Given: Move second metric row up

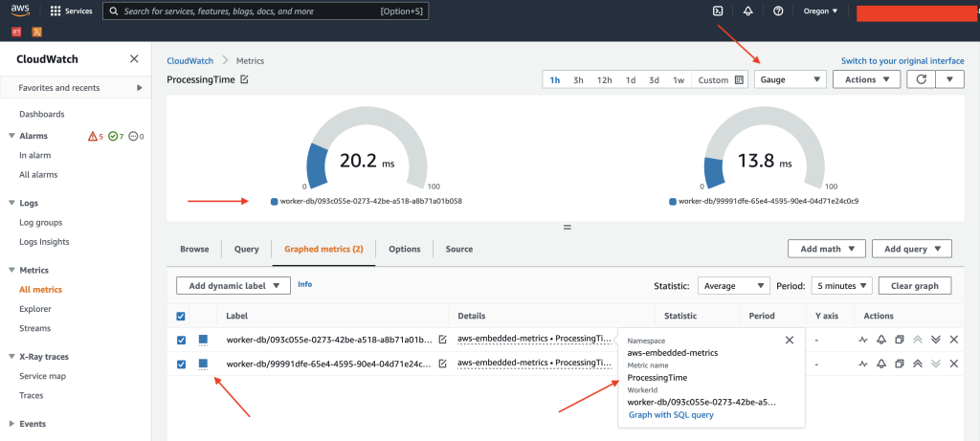Looking at the screenshot, I should coord(918,364).
